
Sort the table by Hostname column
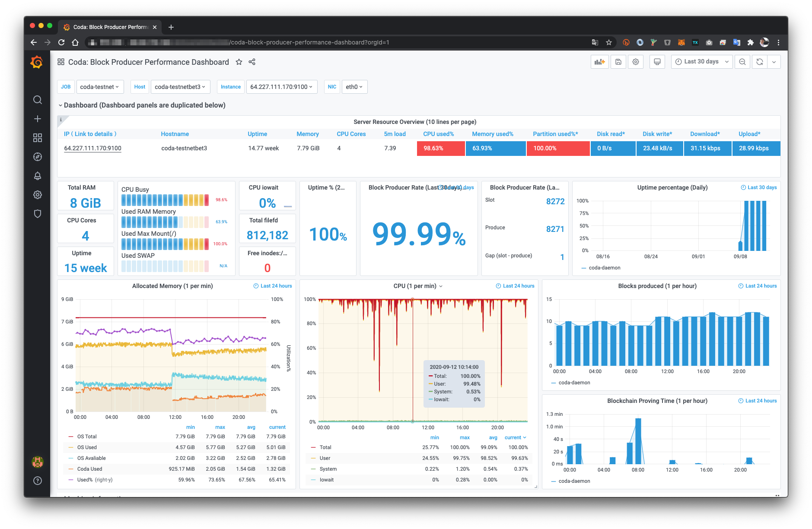(175, 134)
